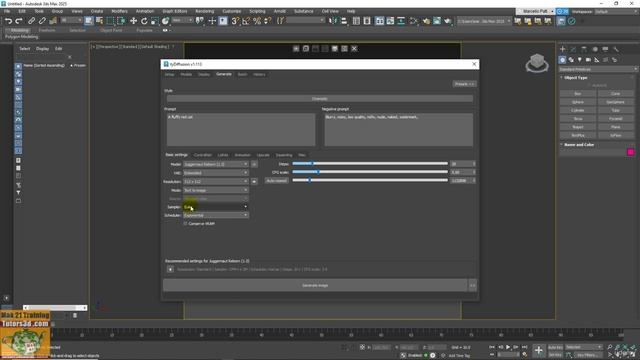Open the Modify command panel tab

tap(573, 49)
